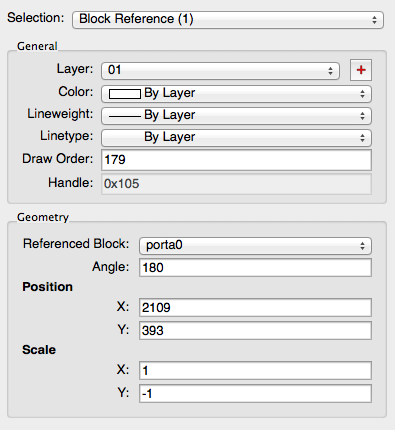
Task: Click the 'Geometry' group title
Action: click(43, 217)
